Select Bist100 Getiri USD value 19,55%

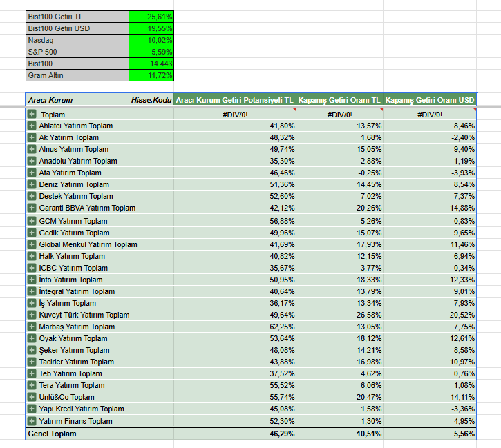coord(151,28)
